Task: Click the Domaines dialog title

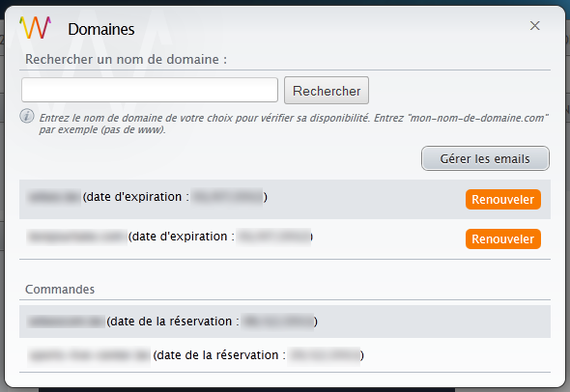Action: 101,29
